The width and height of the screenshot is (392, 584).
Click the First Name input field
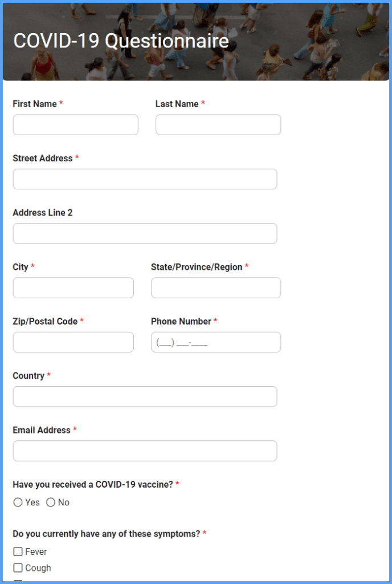click(x=75, y=124)
